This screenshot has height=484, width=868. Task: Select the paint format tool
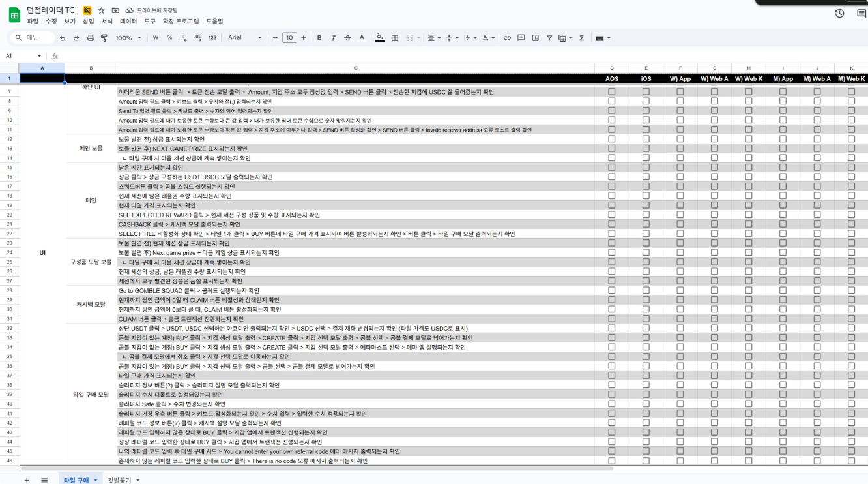tap(104, 38)
